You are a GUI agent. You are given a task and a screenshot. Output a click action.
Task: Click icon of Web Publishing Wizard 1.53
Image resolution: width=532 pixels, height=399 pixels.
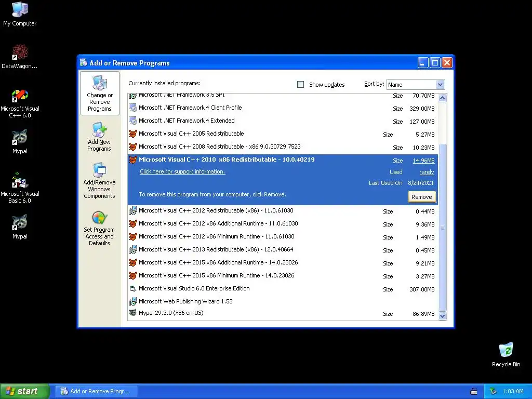pyautogui.click(x=133, y=301)
